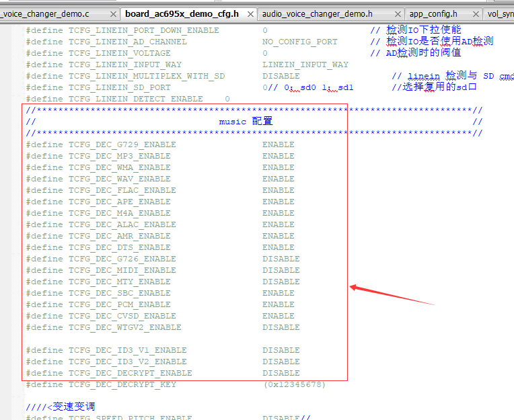Click the (0x12345678) decrypt key value
Viewport: 514px width, 420px height.
tap(295, 385)
